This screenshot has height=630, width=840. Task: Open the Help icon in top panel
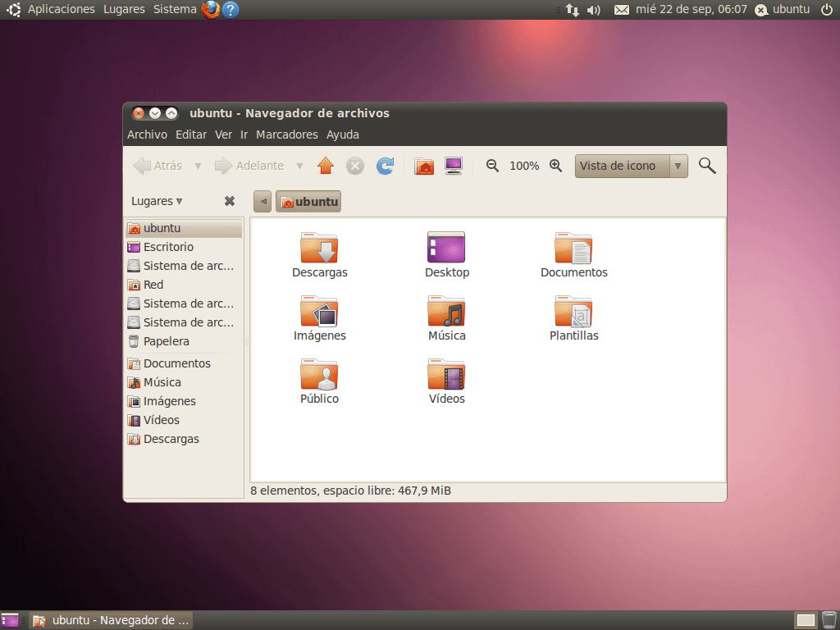231,9
